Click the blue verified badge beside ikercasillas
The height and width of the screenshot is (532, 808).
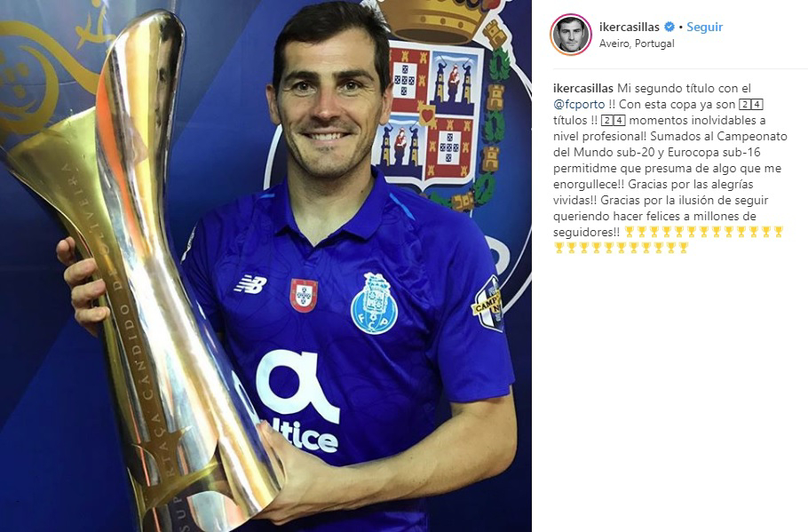pos(669,27)
